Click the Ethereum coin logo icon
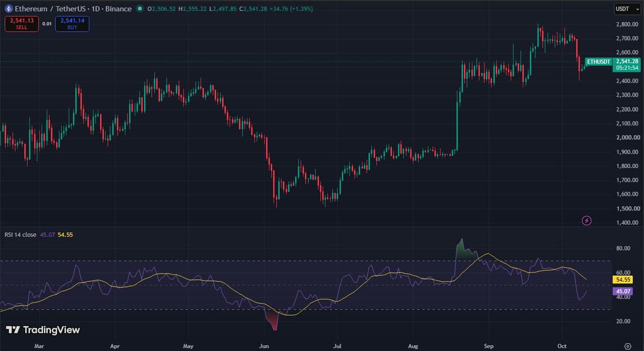The width and height of the screenshot is (644, 351). click(x=8, y=9)
